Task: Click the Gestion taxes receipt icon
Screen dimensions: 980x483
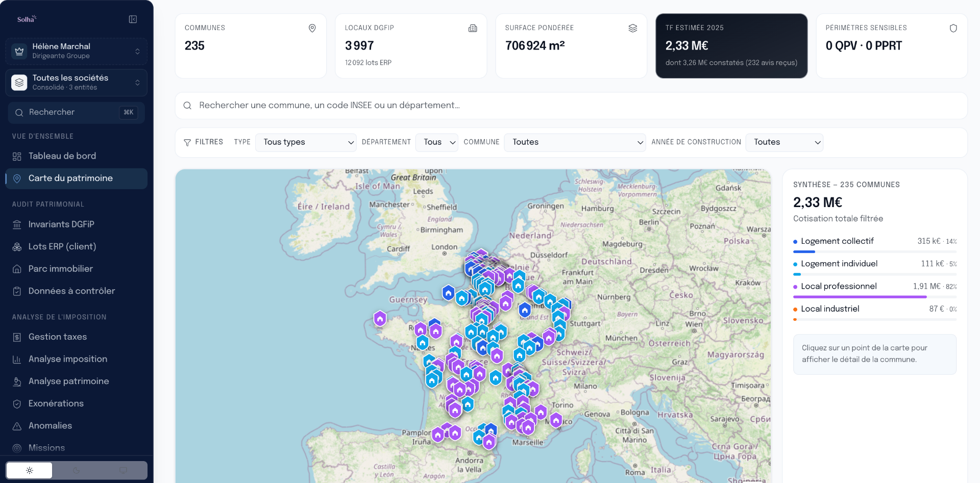Action: coord(17,337)
